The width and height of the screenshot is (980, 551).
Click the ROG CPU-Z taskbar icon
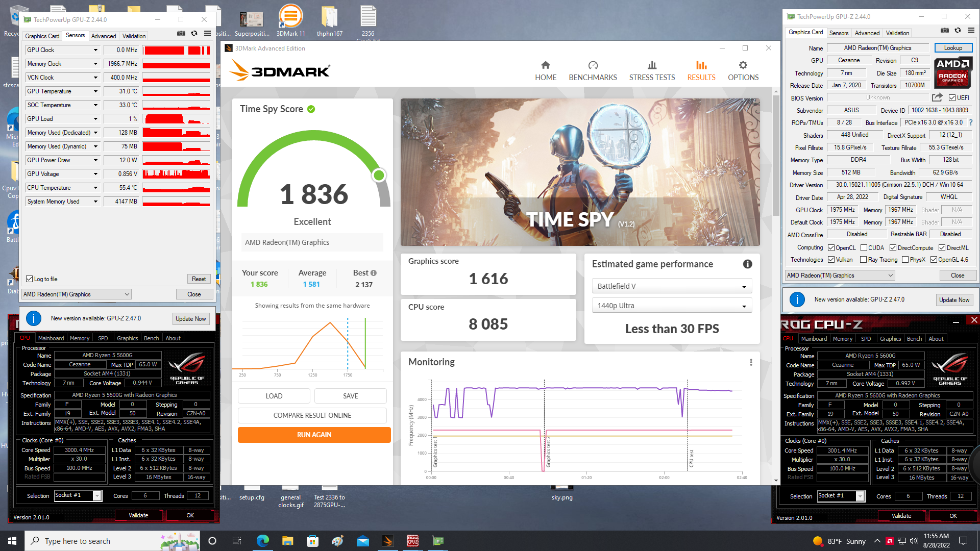pos(412,541)
